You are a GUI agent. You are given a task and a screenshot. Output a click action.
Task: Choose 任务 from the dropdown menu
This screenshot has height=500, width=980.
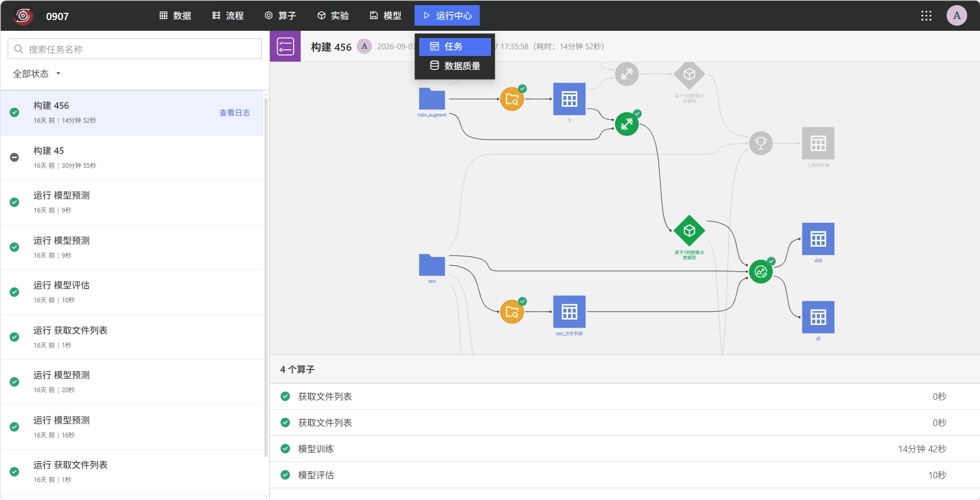pos(455,47)
